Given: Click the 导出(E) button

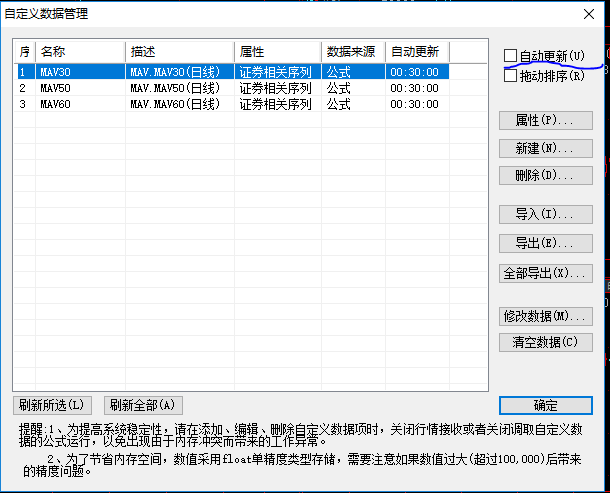Looking at the screenshot, I should coord(546,243).
